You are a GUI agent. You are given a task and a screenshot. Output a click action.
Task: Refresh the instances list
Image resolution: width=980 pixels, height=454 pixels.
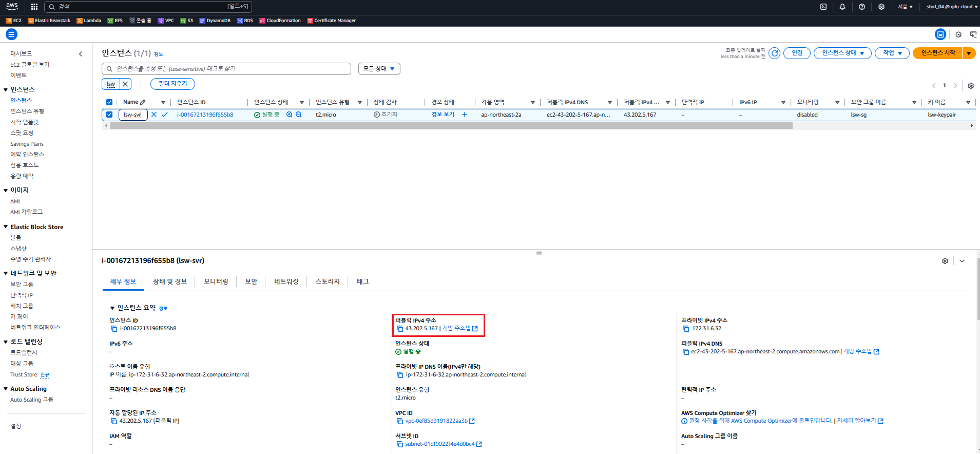[775, 53]
